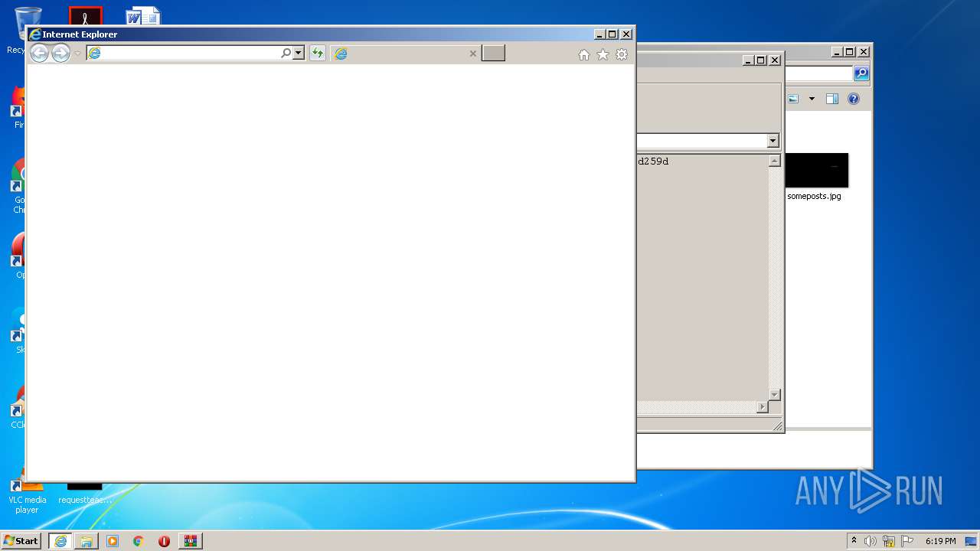Open the volume speaker tray icon
This screenshot has width=980, height=551.
point(871,541)
